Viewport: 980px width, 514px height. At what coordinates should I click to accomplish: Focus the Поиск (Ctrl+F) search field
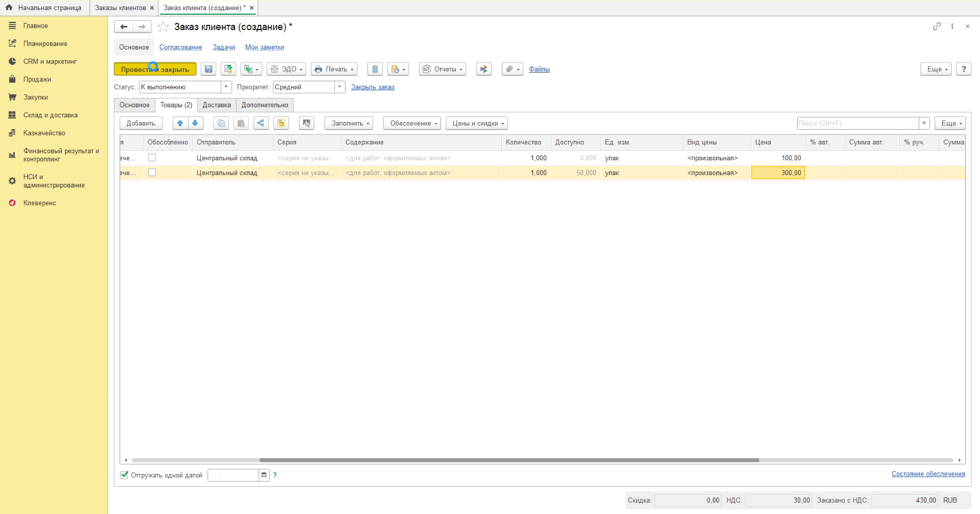click(x=858, y=123)
